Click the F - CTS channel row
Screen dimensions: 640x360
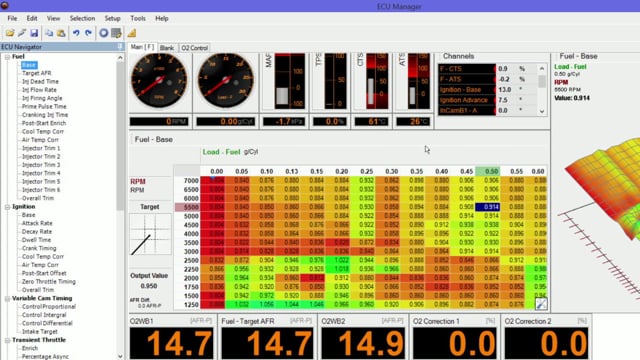tap(487, 69)
